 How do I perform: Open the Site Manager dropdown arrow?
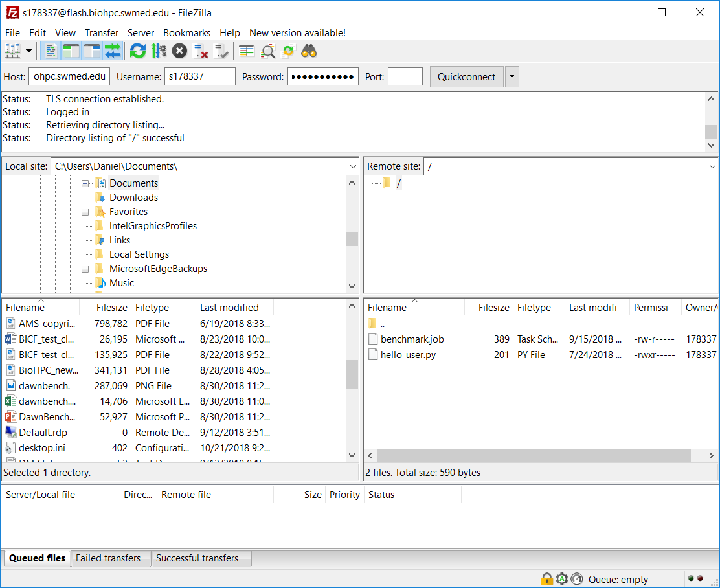click(x=29, y=51)
